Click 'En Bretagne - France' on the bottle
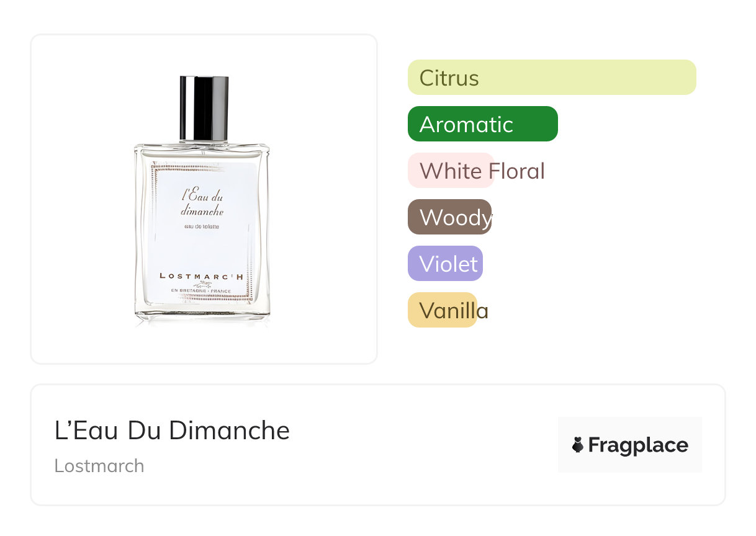756x536 pixels. (202, 291)
